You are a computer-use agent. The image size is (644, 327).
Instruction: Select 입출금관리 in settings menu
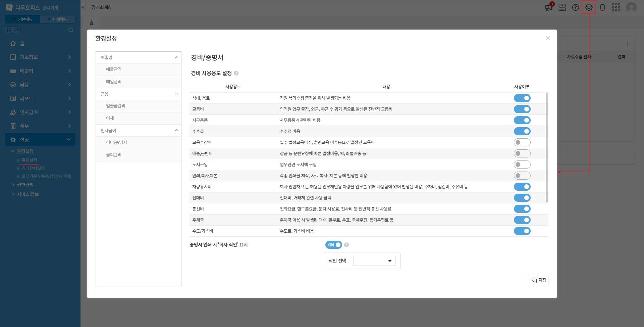pyautogui.click(x=115, y=106)
